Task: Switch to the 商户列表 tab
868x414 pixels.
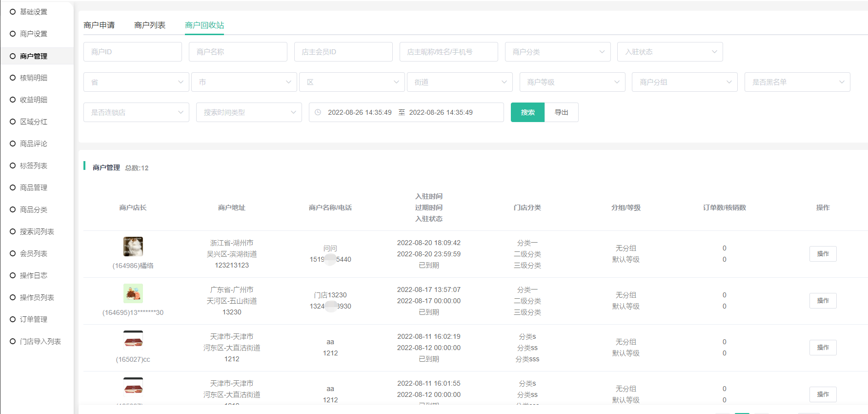Action: pyautogui.click(x=150, y=25)
